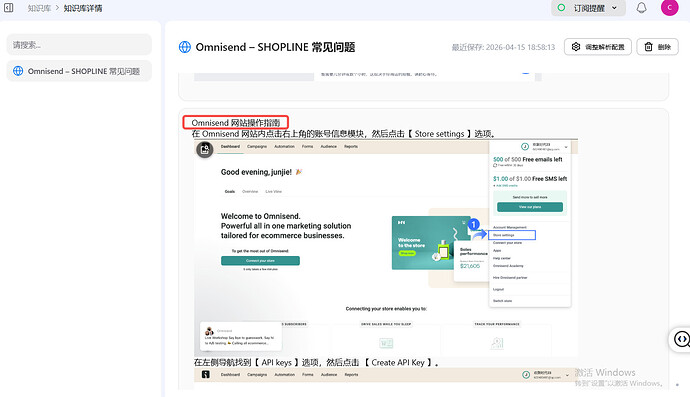690x397 pixels.
Task: Focus the 请搜索 search field
Action: click(x=79, y=44)
